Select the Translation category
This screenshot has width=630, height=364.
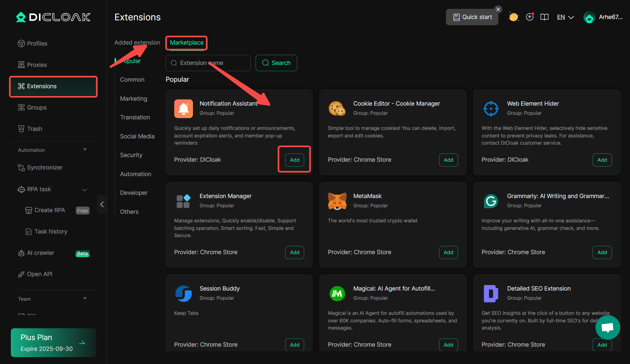(x=135, y=117)
